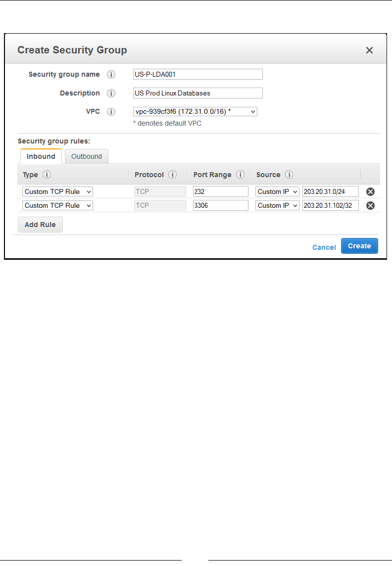Select the Inbound rules tab
The width and height of the screenshot is (392, 565).
coord(41,157)
